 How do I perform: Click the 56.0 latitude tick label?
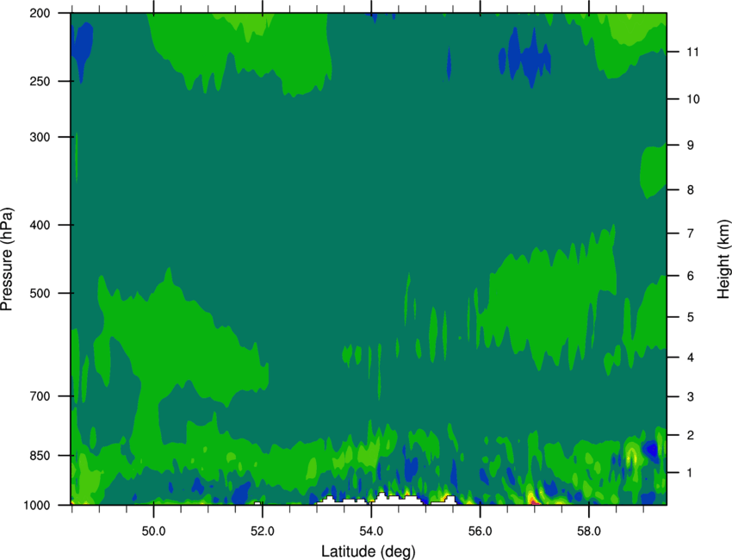point(481,531)
